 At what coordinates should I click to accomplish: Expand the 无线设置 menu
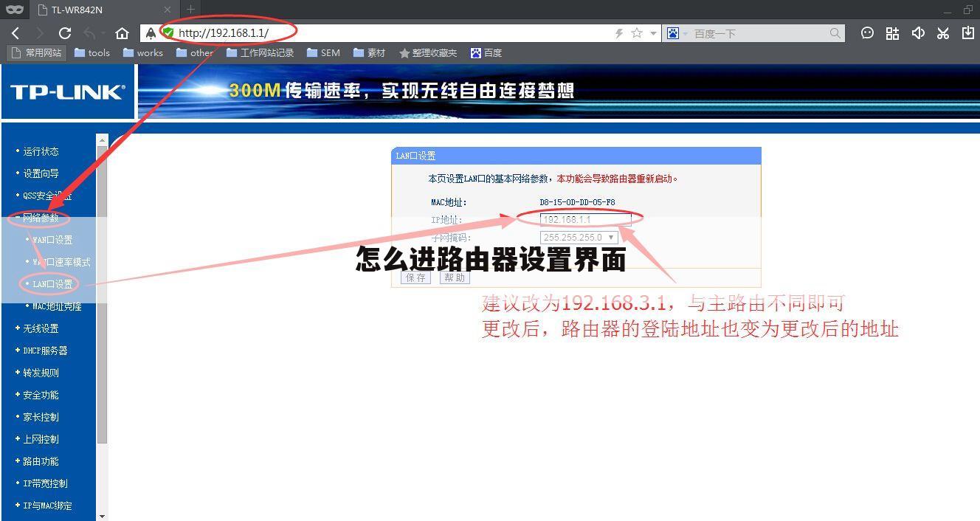41,328
